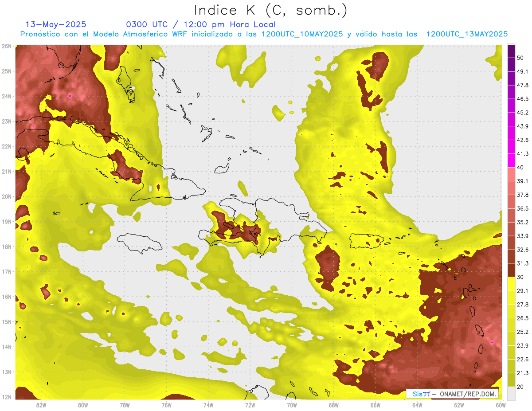
Task: Click the '35.2' color scale label
Action: pos(523,222)
